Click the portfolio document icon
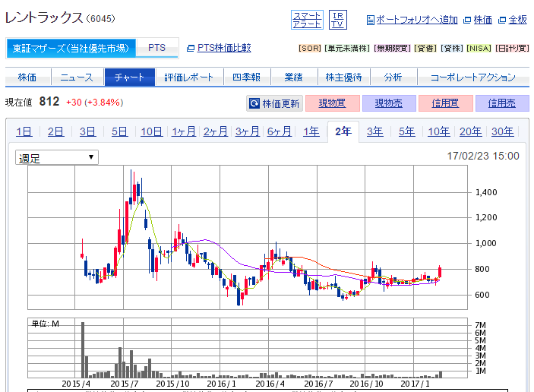The image size is (534, 392). pyautogui.click(x=370, y=20)
